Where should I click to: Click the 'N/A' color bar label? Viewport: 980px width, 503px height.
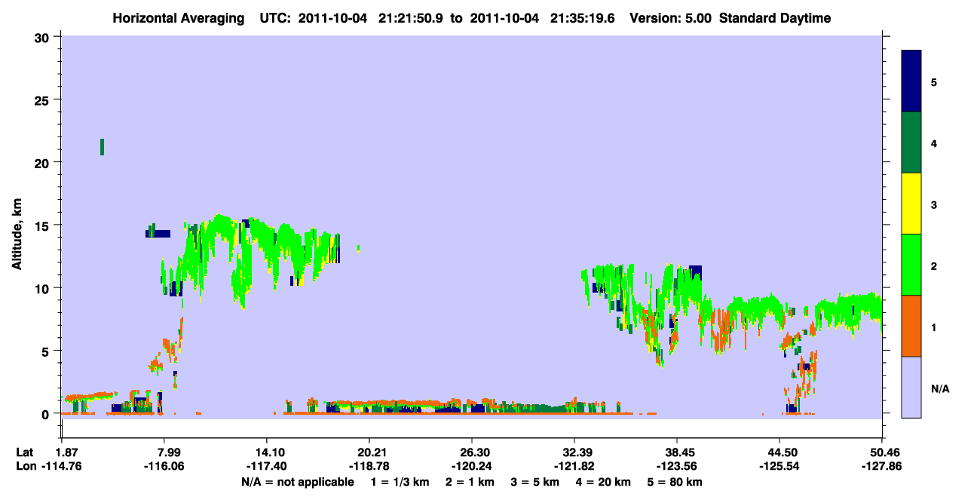click(939, 388)
